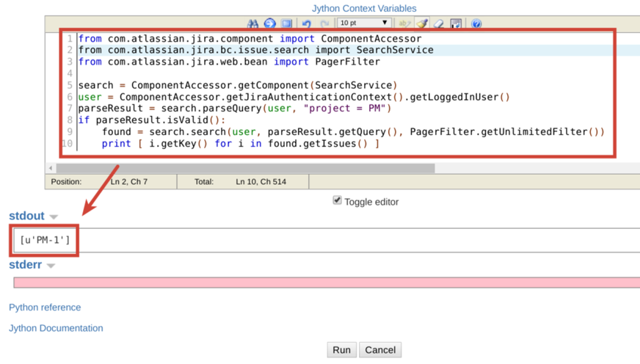Open the Python reference link

coord(45,307)
